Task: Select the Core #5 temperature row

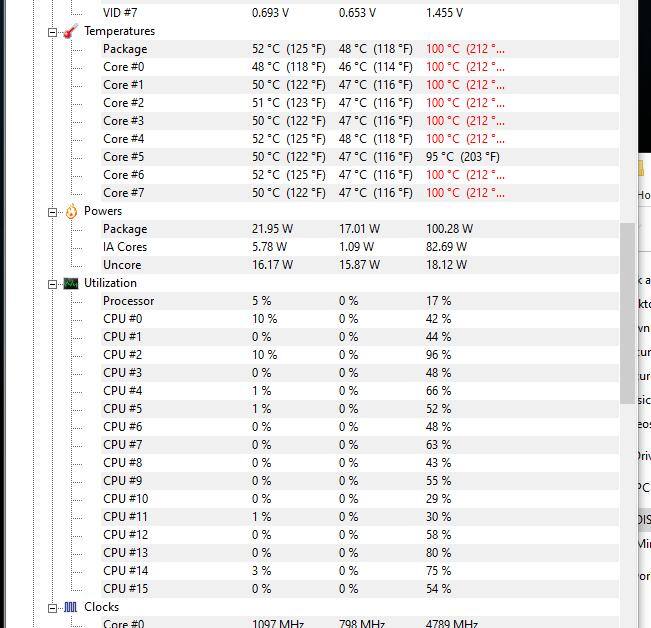Action: (x=124, y=157)
